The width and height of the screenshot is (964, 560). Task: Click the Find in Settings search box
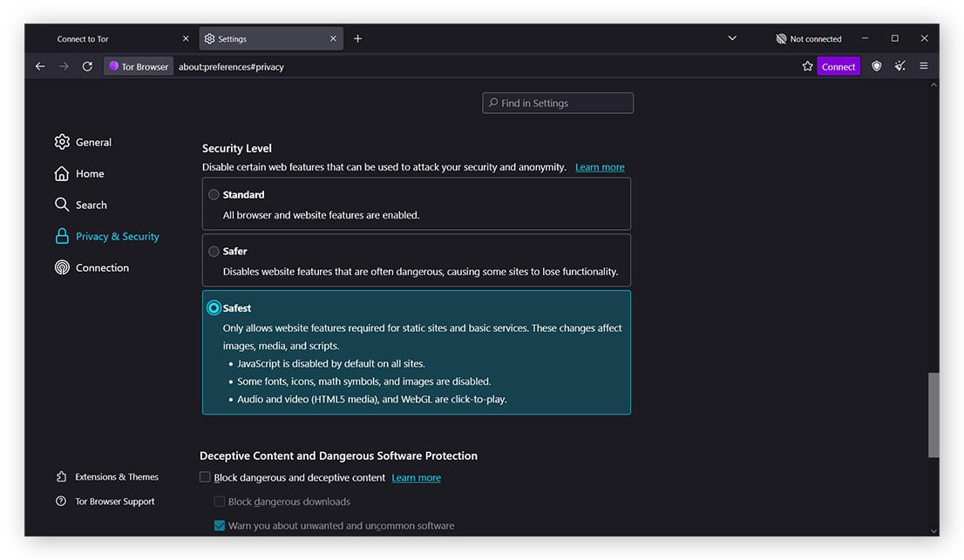(x=558, y=103)
